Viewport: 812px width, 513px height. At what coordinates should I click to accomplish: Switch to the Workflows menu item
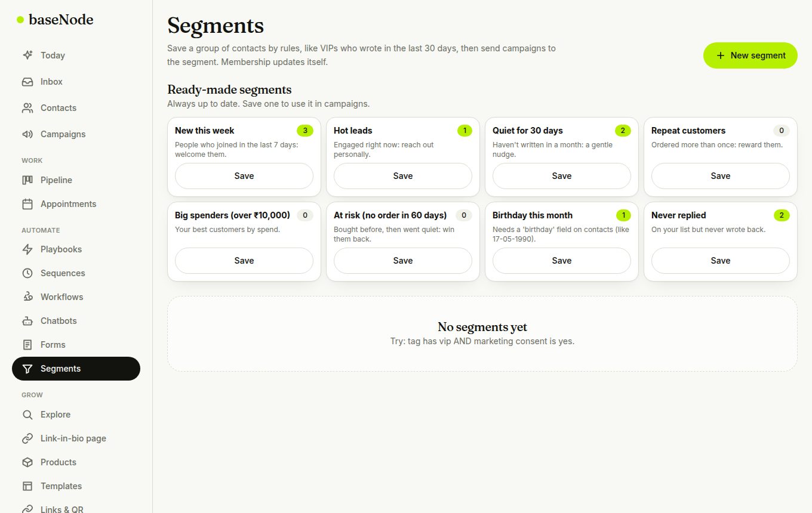click(x=76, y=297)
